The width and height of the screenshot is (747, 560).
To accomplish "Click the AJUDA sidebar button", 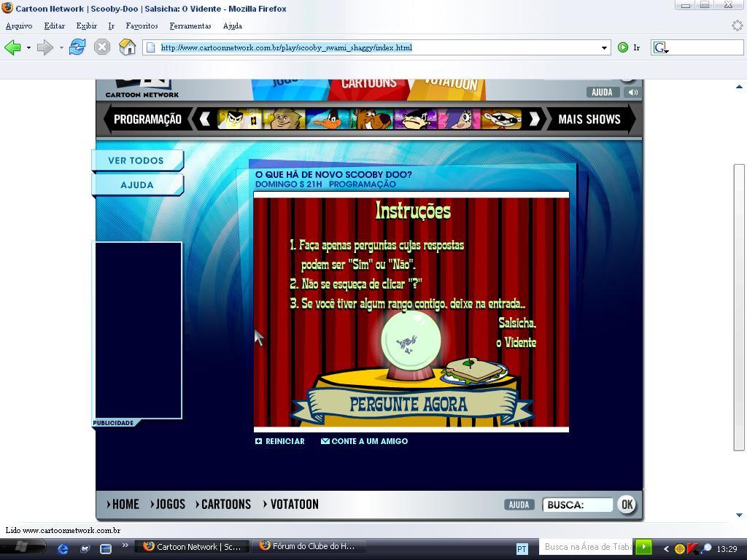I will tap(136, 184).
